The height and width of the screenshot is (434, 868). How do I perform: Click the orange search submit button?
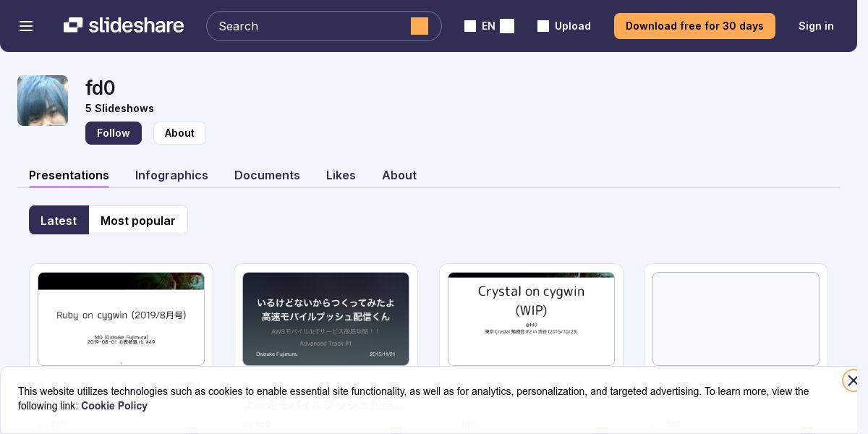click(x=420, y=26)
